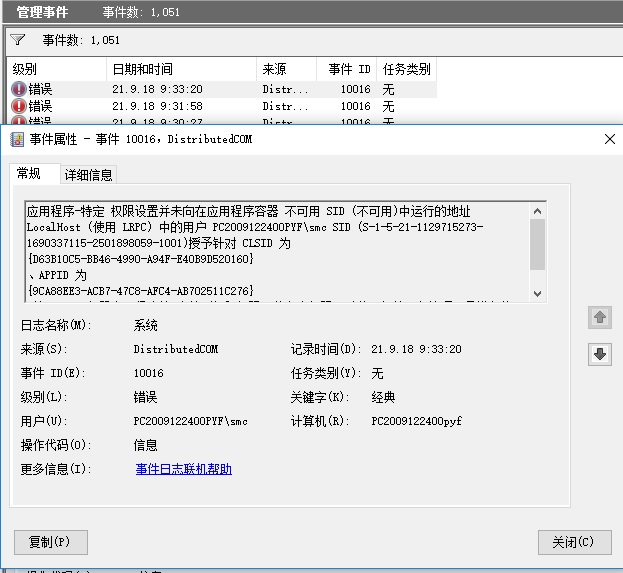The height and width of the screenshot is (573, 623).
Task: Go to previous event with up arrow button
Action: click(600, 317)
